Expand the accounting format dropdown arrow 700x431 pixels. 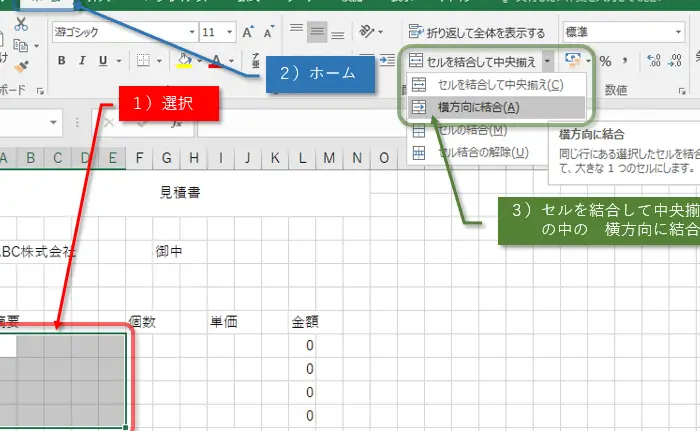589,61
